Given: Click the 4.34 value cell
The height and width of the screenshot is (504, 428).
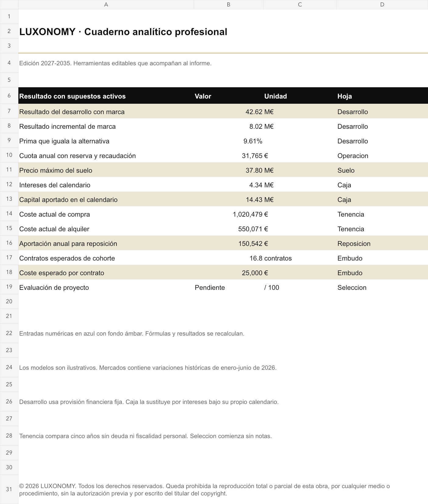Looking at the screenshot, I should point(229,185).
